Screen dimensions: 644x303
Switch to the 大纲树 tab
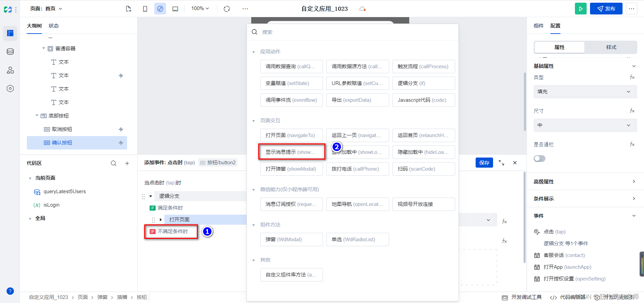point(34,26)
